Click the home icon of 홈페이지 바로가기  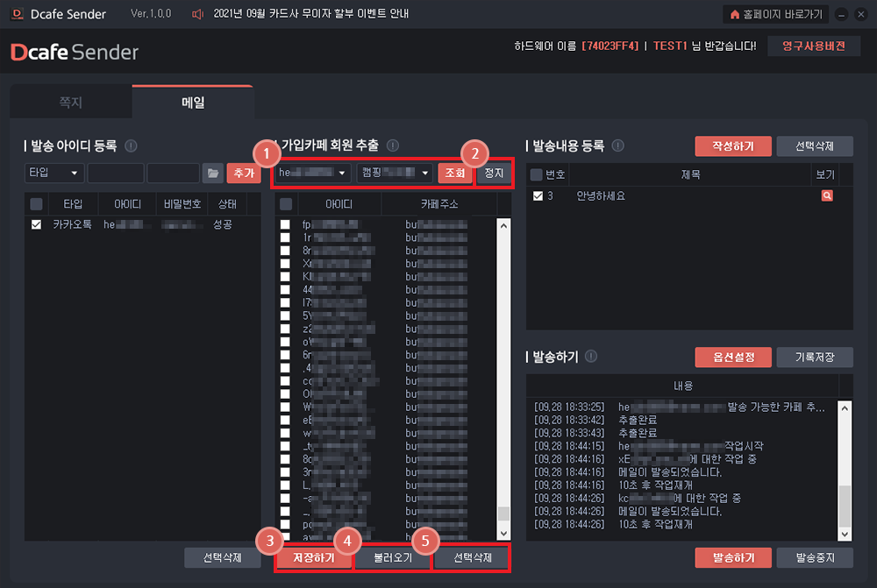735,15
